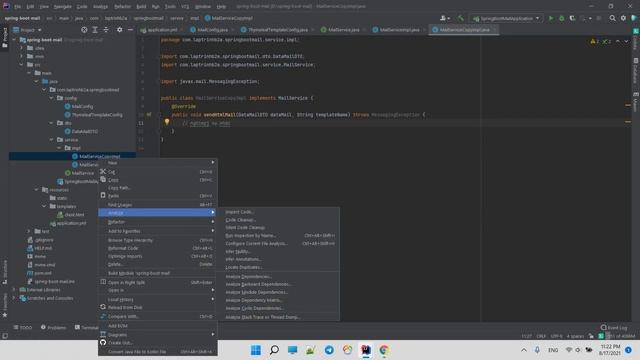Click Create Gist GitHub entry

click(x=157, y=343)
